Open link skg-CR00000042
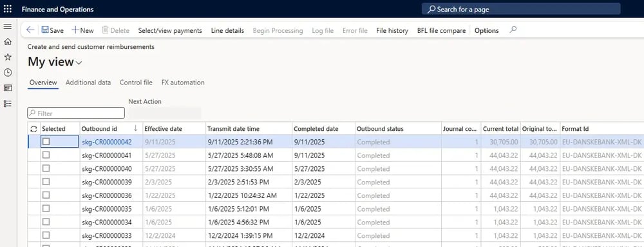 (x=107, y=142)
